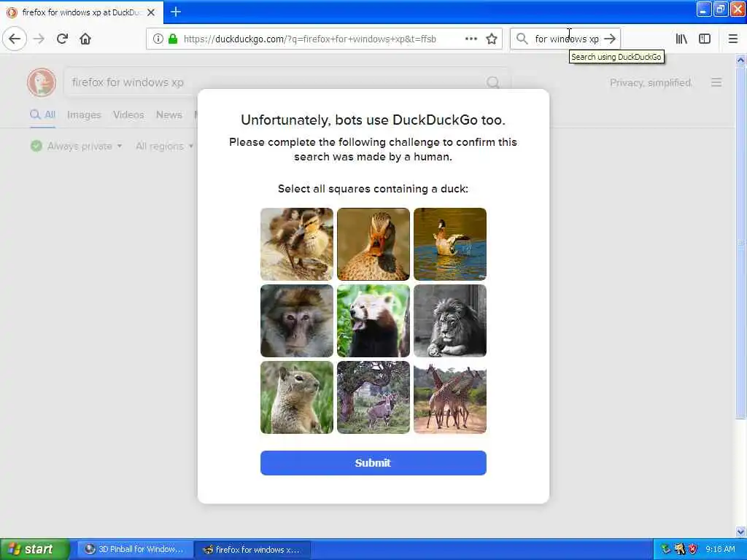The image size is (747, 560).
Task: Click the vertical scrollbar thumb
Action: (740, 243)
